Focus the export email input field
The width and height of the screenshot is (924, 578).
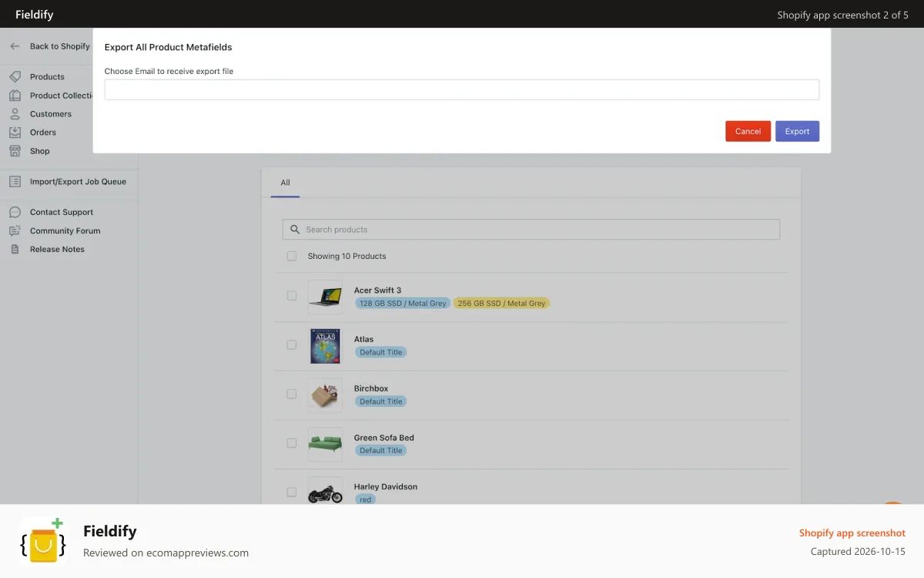pyautogui.click(x=462, y=89)
